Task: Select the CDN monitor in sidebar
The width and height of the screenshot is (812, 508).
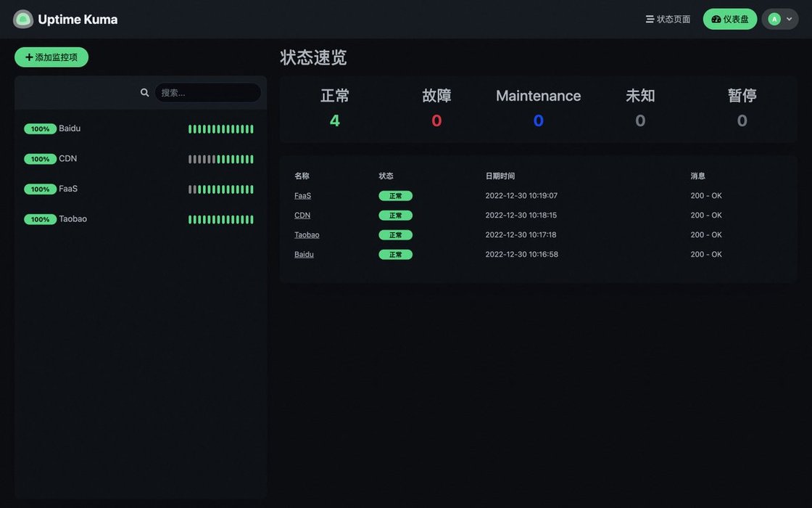Action: click(68, 159)
